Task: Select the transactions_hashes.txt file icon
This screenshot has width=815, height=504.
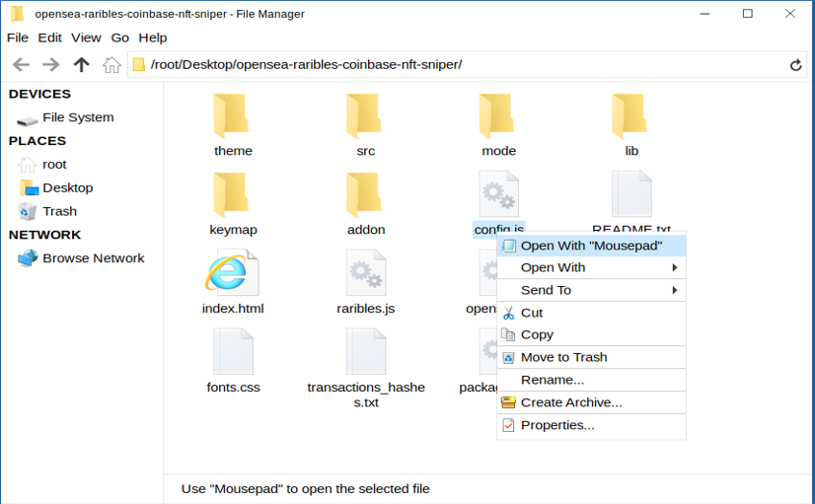Action: point(366,352)
